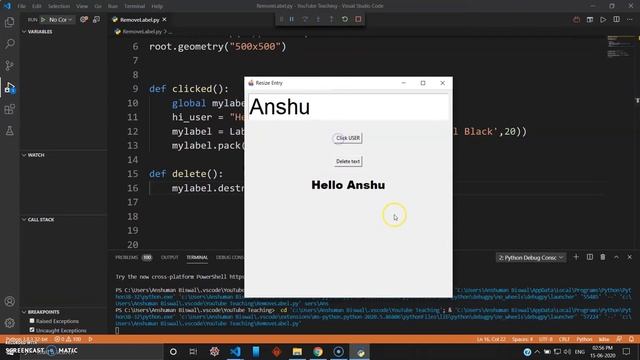Image resolution: width=640 pixels, height=360 pixels.
Task: Split the editor right
Action: pos(616,20)
